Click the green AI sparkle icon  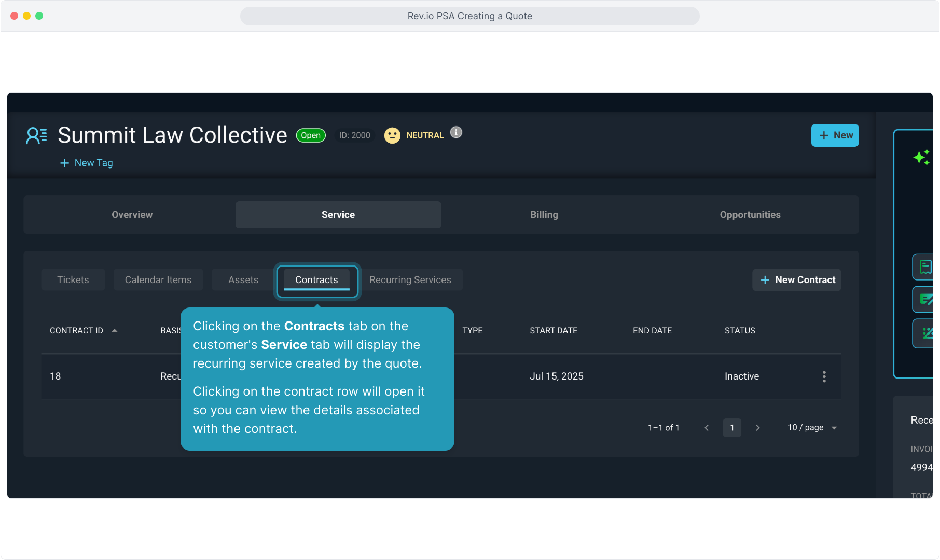point(922,157)
